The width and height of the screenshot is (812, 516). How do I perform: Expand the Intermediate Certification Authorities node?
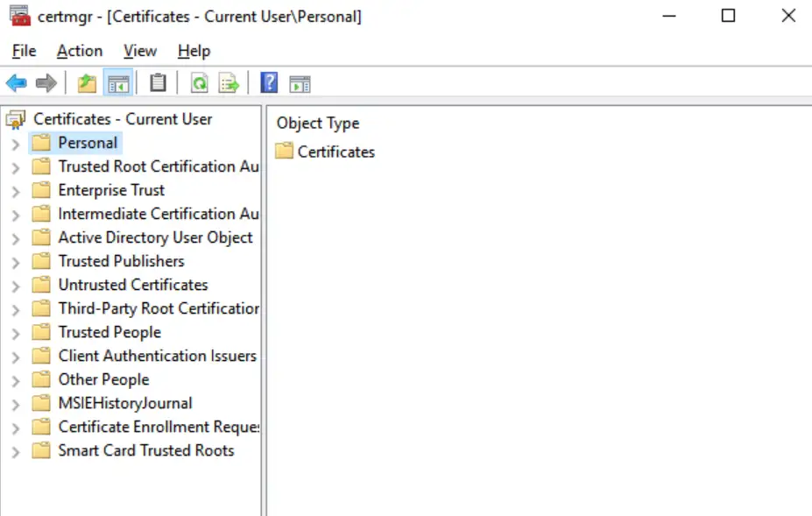(x=16, y=214)
